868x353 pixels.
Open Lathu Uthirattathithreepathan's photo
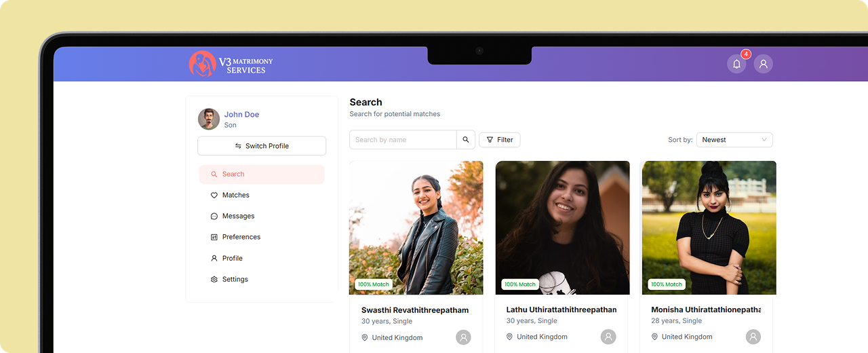pos(563,227)
